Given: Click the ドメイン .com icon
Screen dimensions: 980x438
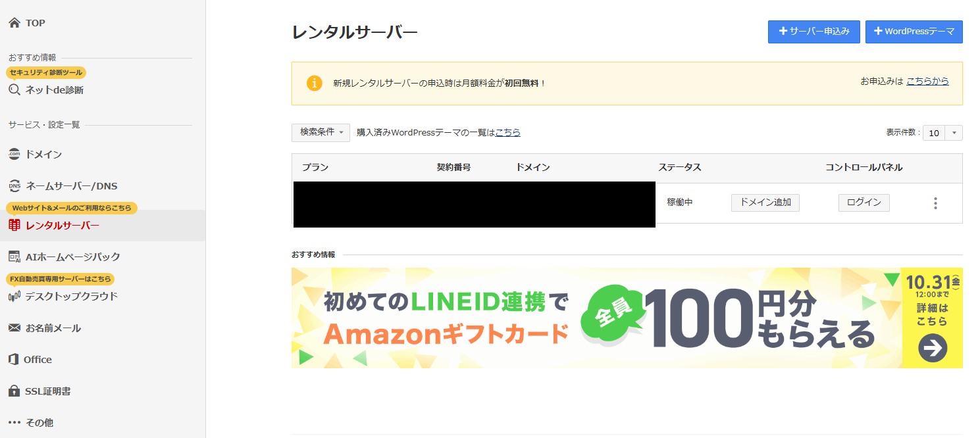Looking at the screenshot, I should [x=14, y=155].
